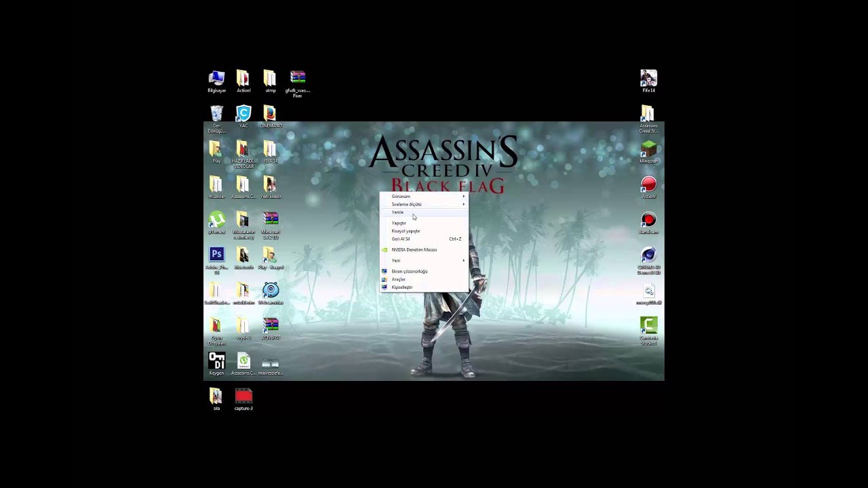Launch the Fifa 14 game shortcut

pyautogui.click(x=648, y=81)
